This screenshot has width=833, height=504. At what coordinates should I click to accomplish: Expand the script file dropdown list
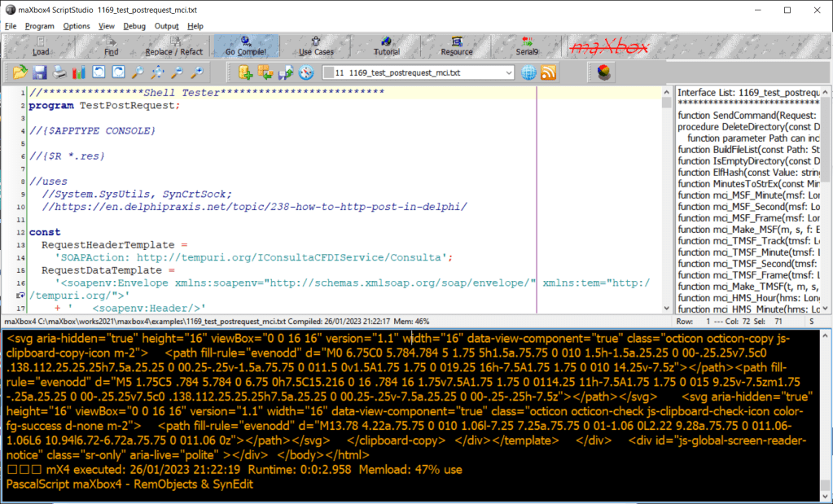[509, 72]
